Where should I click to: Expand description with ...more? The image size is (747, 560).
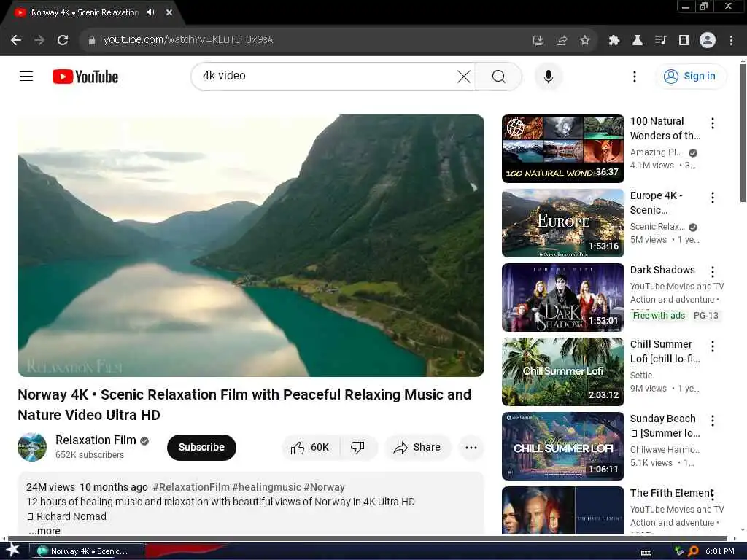coord(44,531)
